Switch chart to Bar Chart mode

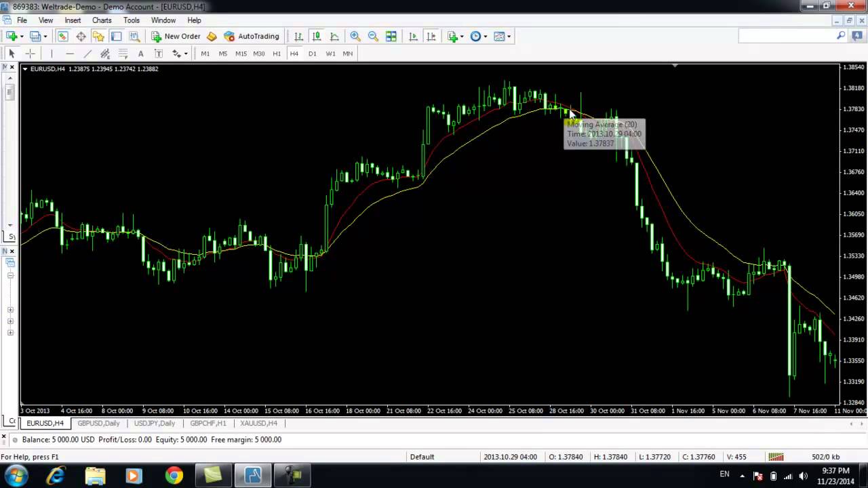(298, 36)
